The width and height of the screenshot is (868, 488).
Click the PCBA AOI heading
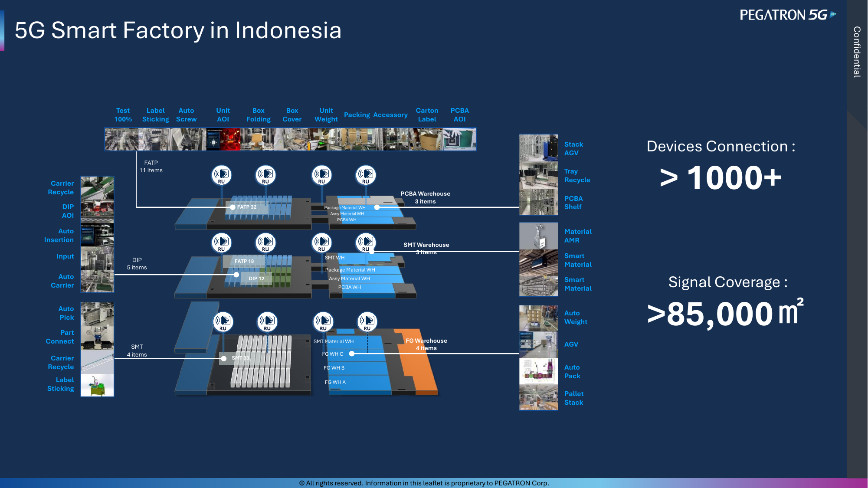(x=459, y=115)
